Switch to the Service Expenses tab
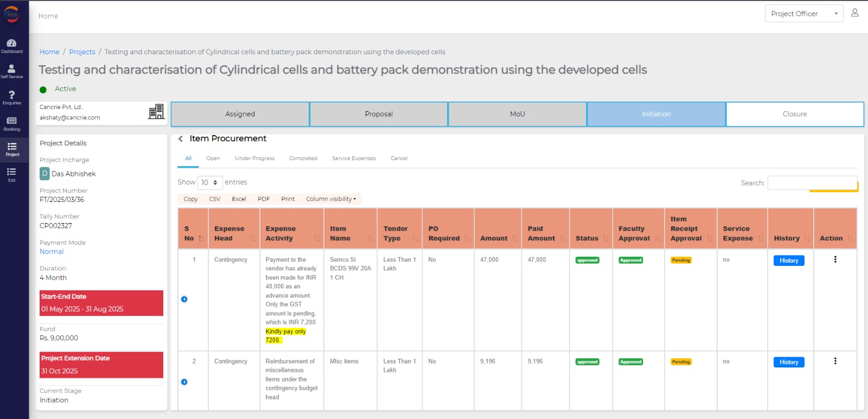The height and width of the screenshot is (419, 868). click(x=354, y=158)
